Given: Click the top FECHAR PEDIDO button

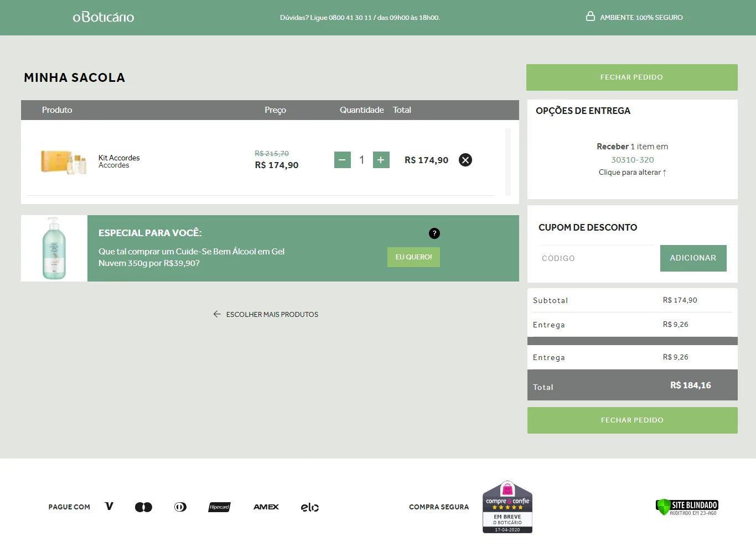Looking at the screenshot, I should point(632,77).
